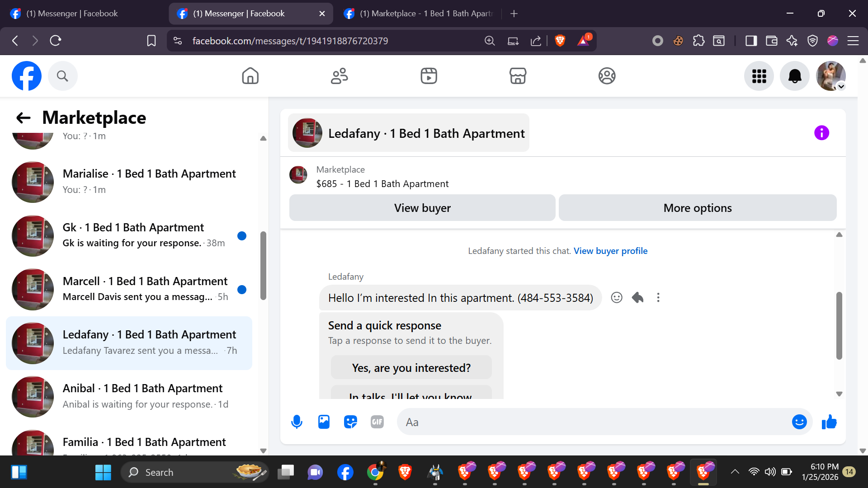React to Ledafany's message with emoji
868x488 pixels.
point(617,297)
